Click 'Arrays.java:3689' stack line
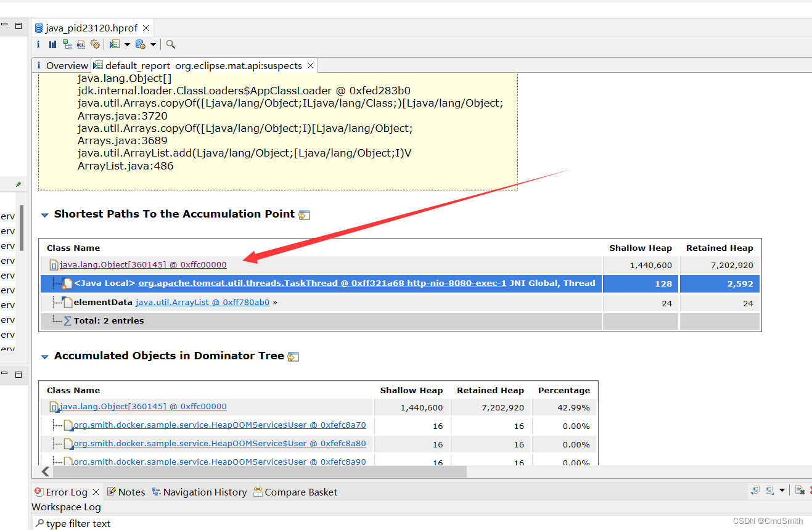Viewport: 812px width, 530px height. pyautogui.click(x=122, y=141)
